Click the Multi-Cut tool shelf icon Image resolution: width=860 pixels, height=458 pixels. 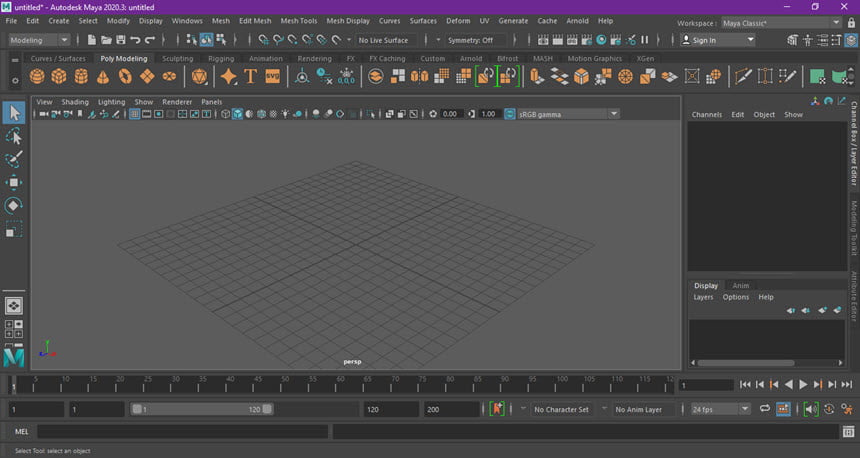(x=743, y=76)
